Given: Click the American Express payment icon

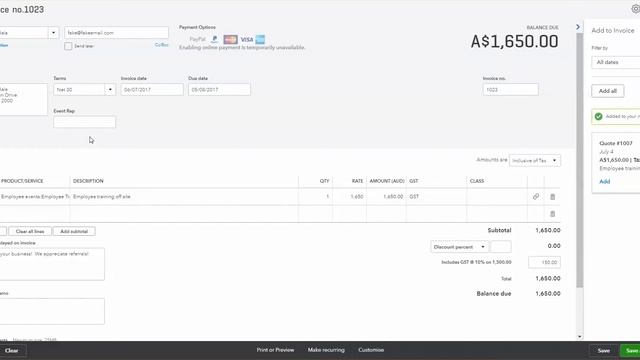Looking at the screenshot, I should pos(260,40).
